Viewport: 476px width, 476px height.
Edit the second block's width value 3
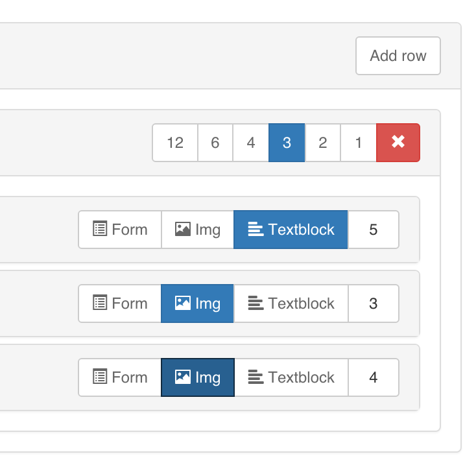[x=373, y=303]
